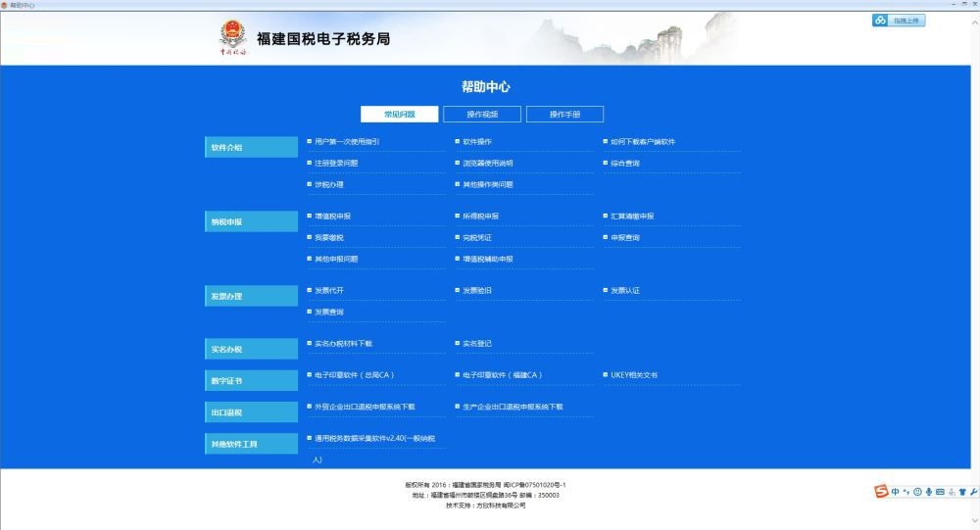Viewport: 980px width, 530px height.
Task: Toggle punctuation mode in IME toolbar
Action: [x=906, y=492]
